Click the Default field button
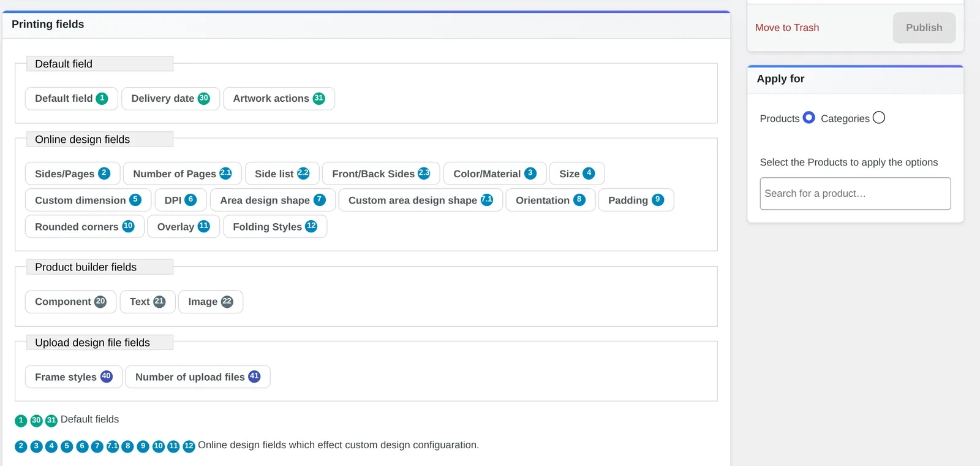 tap(71, 99)
